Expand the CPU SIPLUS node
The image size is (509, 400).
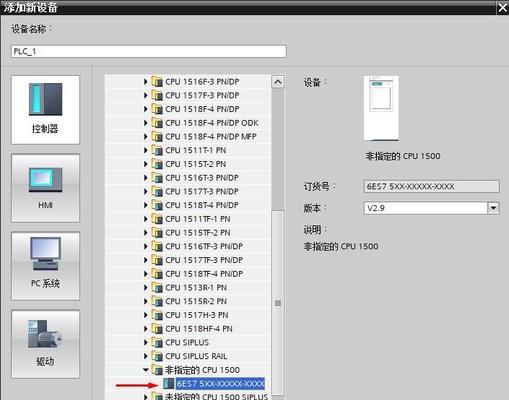coord(145,342)
